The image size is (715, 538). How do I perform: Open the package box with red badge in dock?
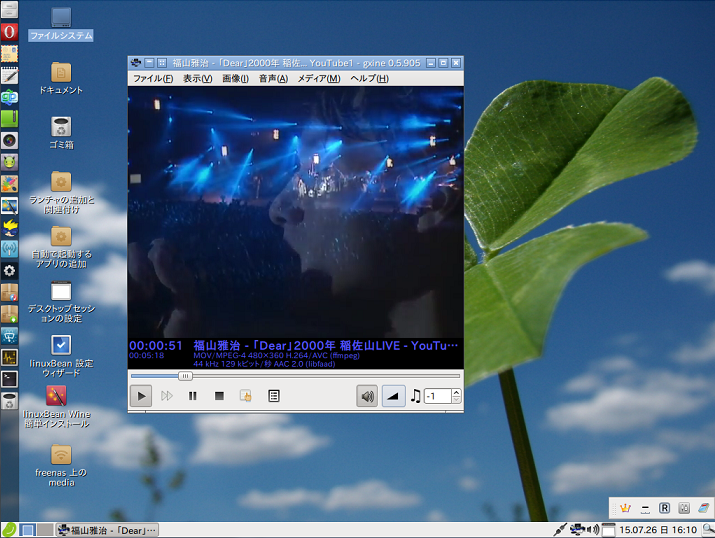9,292
